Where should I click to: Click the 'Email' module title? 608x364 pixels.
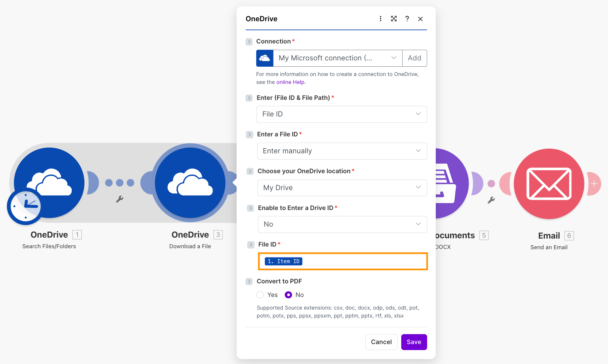549,236
